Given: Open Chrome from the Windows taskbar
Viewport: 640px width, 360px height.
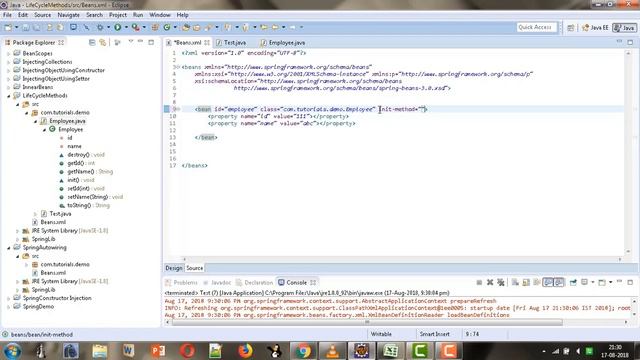Looking at the screenshot, I should click(303, 351).
